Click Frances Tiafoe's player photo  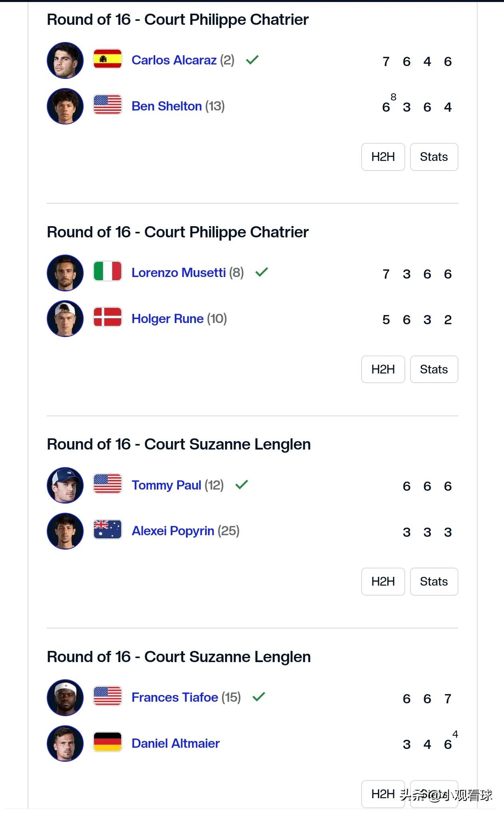pos(65,697)
